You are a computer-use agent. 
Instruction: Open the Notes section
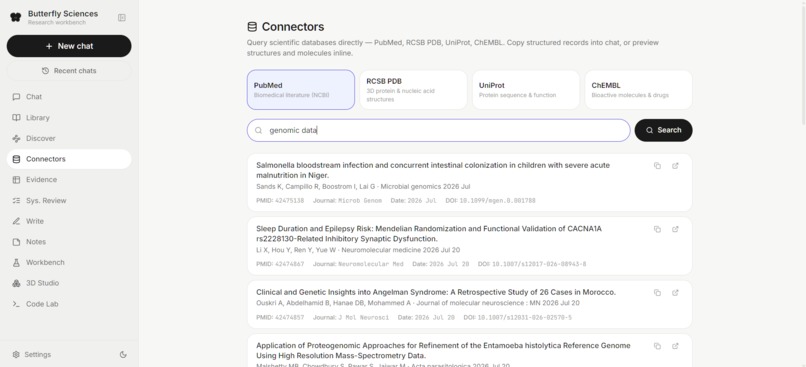pyautogui.click(x=69, y=242)
